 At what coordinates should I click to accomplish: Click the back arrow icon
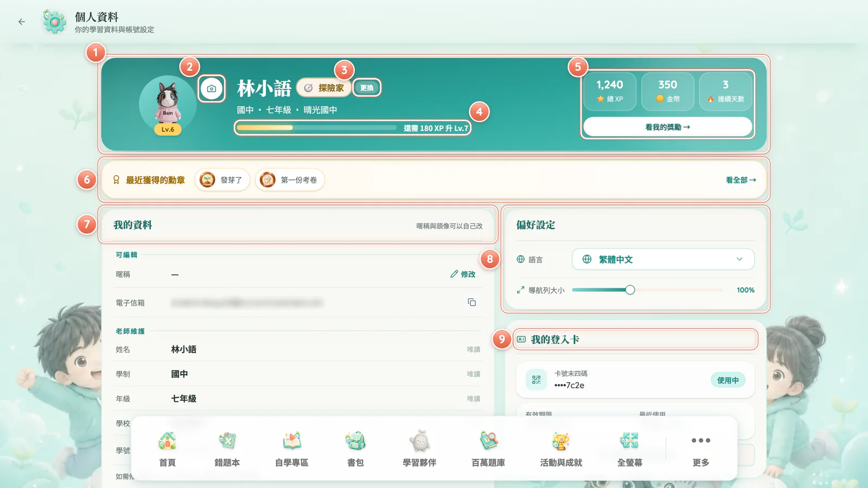point(22,22)
